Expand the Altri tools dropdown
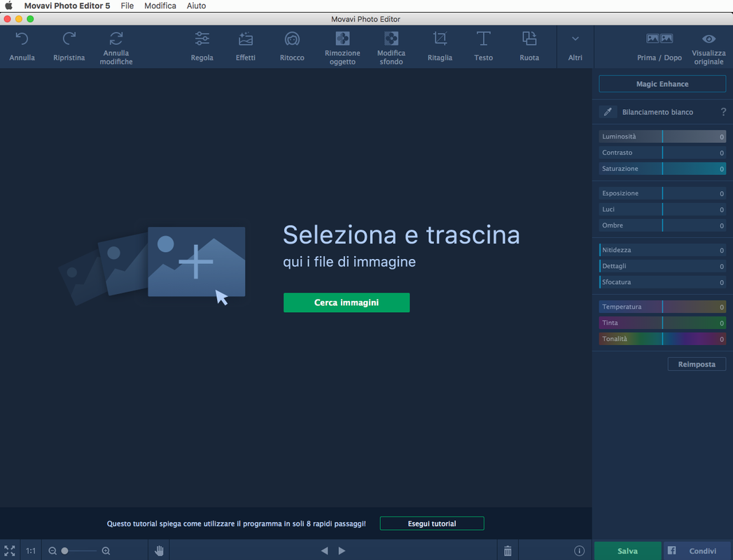Screen dimensions: 733x560 point(575,46)
